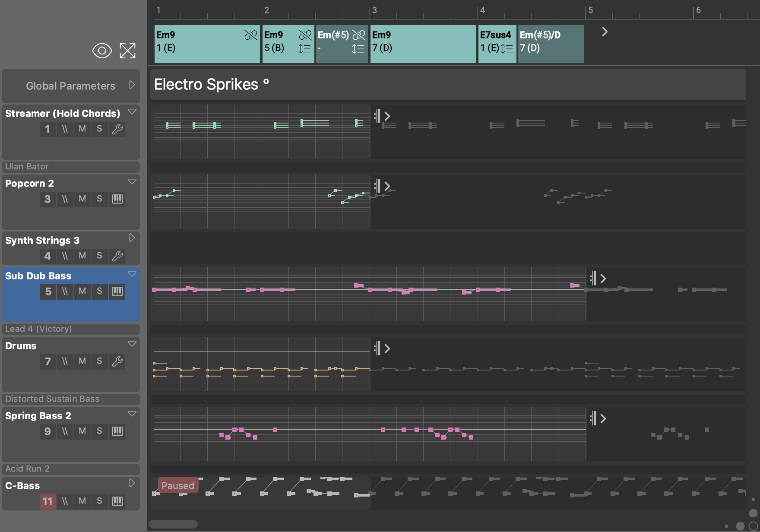Open keyboard icon on Popcorn 2 track

tap(117, 199)
